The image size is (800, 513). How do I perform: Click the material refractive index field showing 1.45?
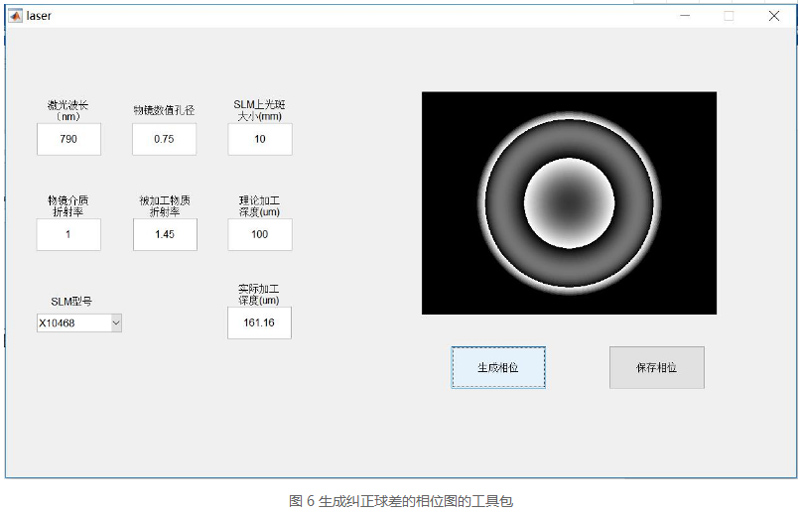(164, 234)
